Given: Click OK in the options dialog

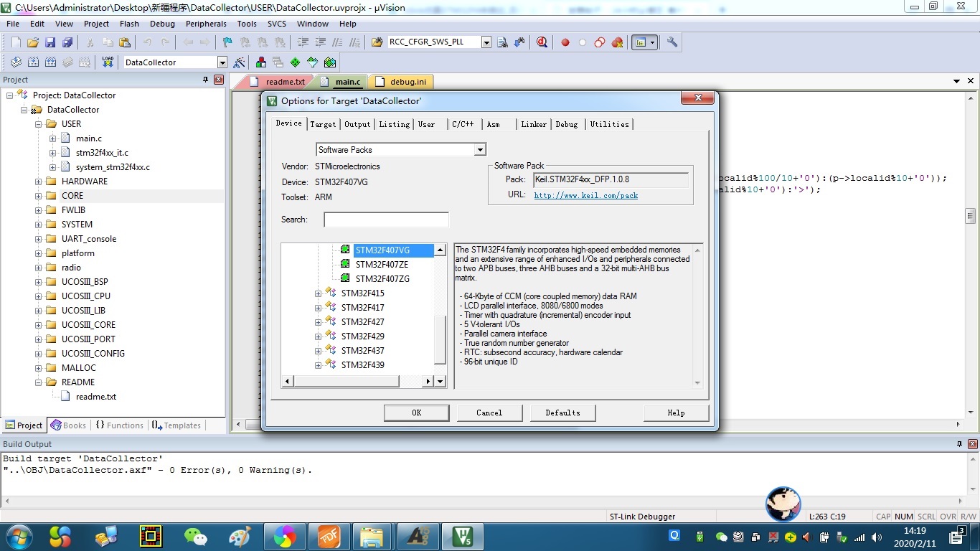Looking at the screenshot, I should pyautogui.click(x=417, y=413).
